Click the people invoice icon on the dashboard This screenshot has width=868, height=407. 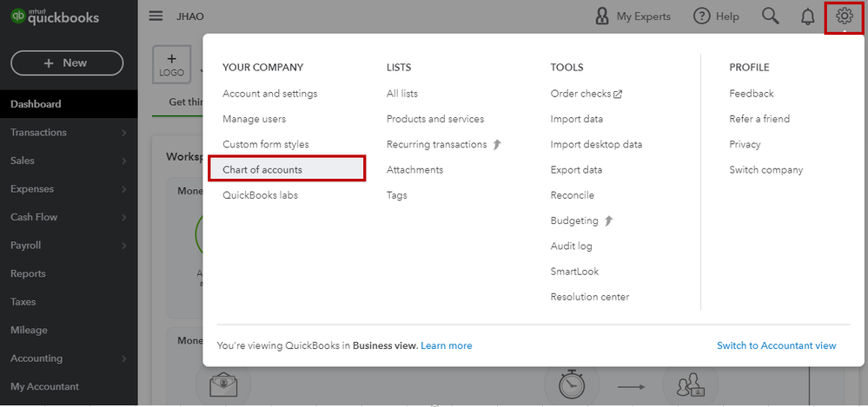[x=690, y=385]
